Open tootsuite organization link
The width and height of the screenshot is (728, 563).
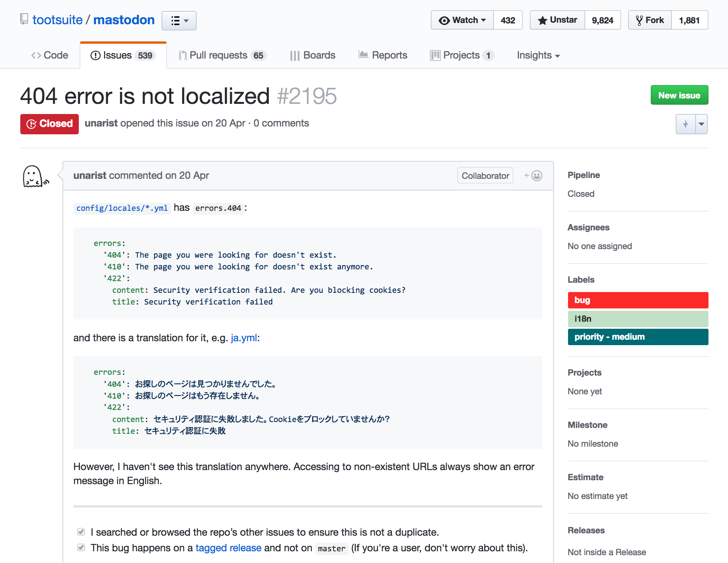pyautogui.click(x=58, y=20)
